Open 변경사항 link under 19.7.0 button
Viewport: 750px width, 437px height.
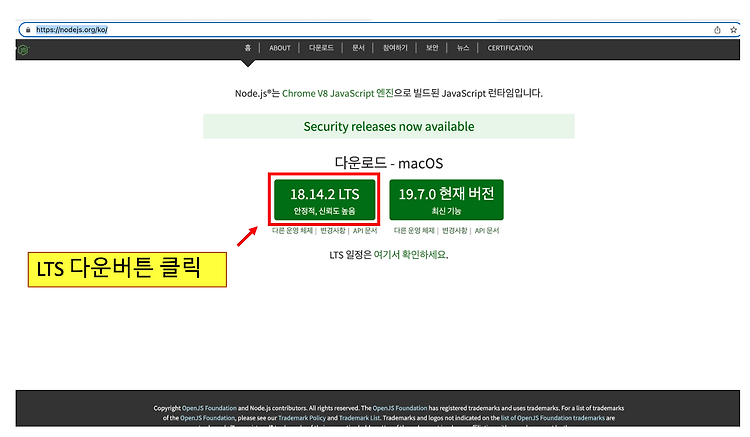[454, 230]
